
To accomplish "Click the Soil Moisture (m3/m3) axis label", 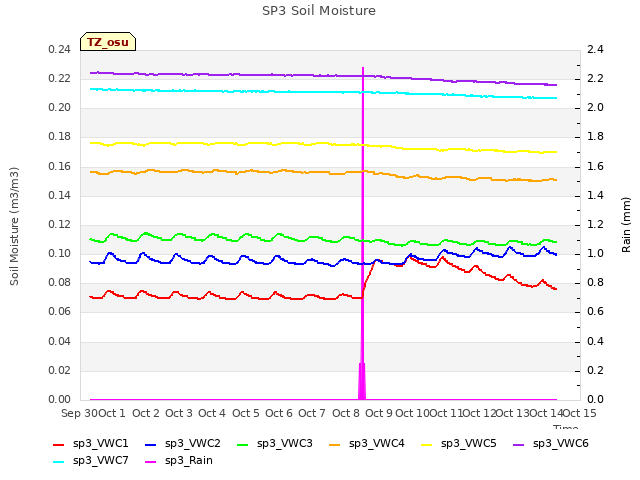I will (14, 226).
